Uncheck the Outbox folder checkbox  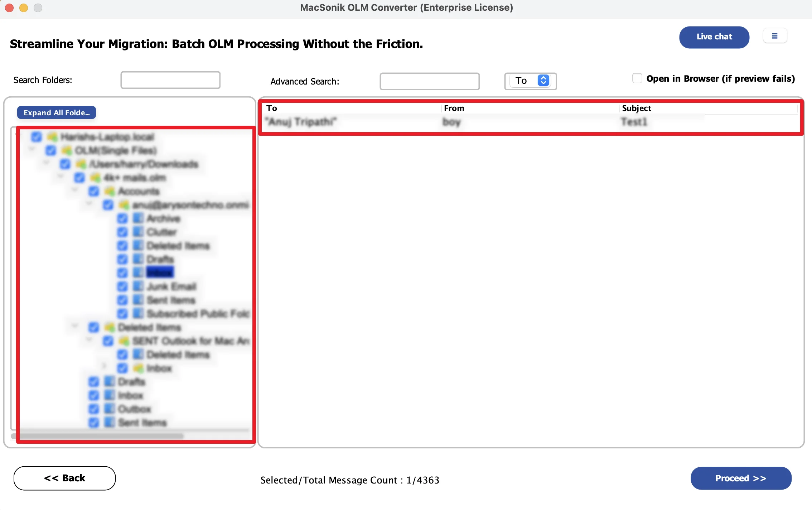point(94,409)
